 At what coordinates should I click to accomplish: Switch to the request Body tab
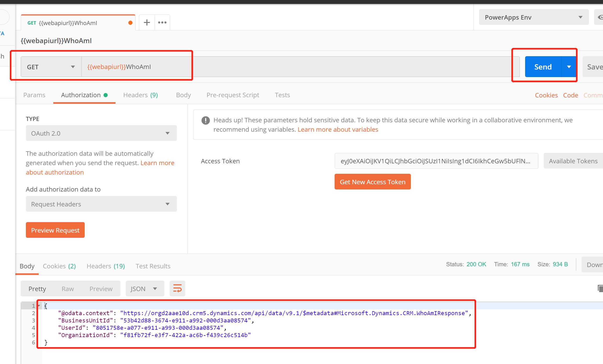[x=183, y=95]
